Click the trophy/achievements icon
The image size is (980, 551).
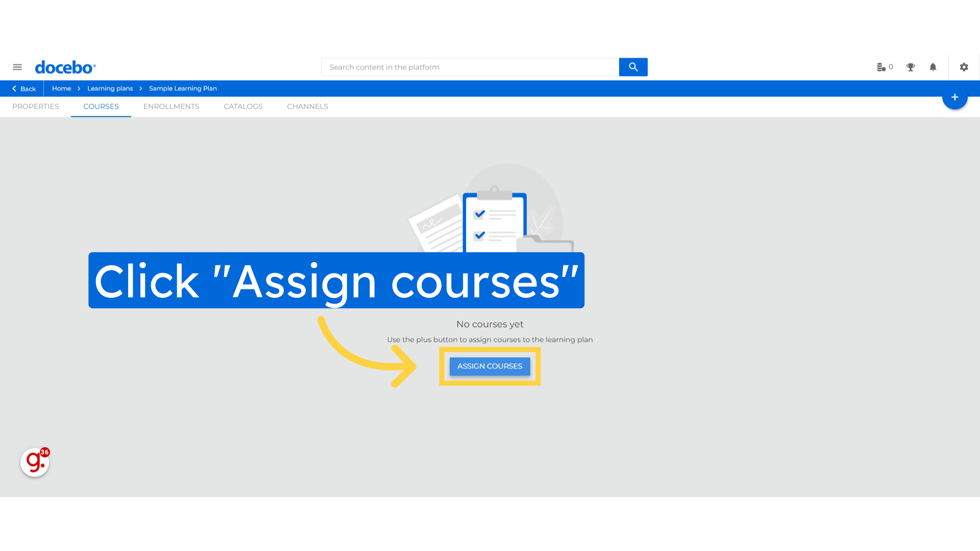911,67
